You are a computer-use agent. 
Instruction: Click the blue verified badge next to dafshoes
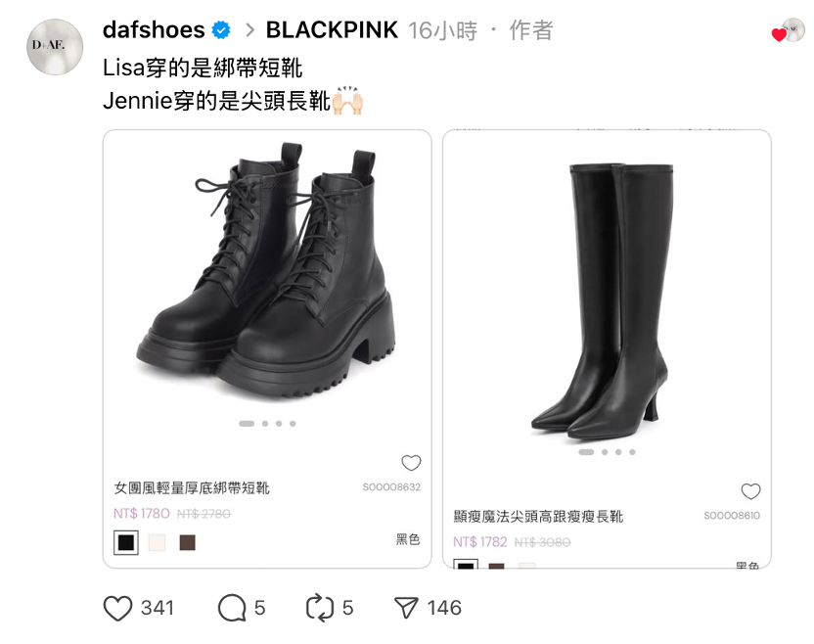(221, 30)
